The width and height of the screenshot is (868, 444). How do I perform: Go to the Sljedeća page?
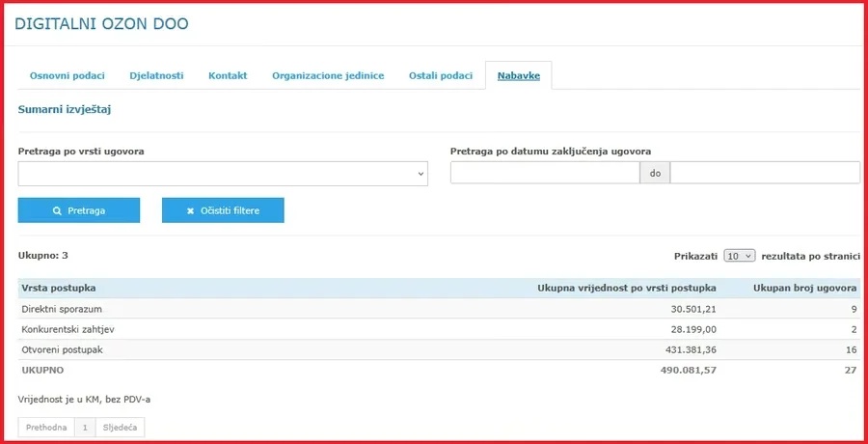121,428
